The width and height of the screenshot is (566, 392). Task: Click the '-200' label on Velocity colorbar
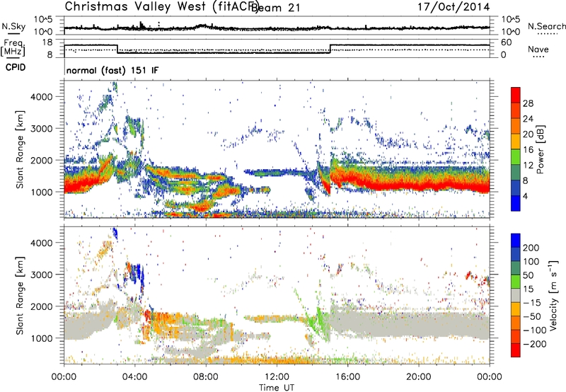535,344
